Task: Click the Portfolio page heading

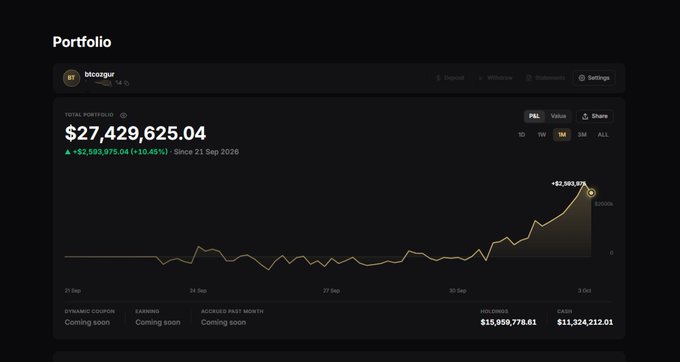Action: click(x=82, y=42)
